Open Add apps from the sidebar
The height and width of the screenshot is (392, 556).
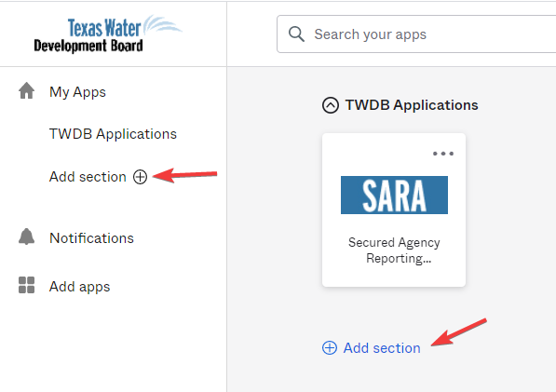tap(80, 287)
